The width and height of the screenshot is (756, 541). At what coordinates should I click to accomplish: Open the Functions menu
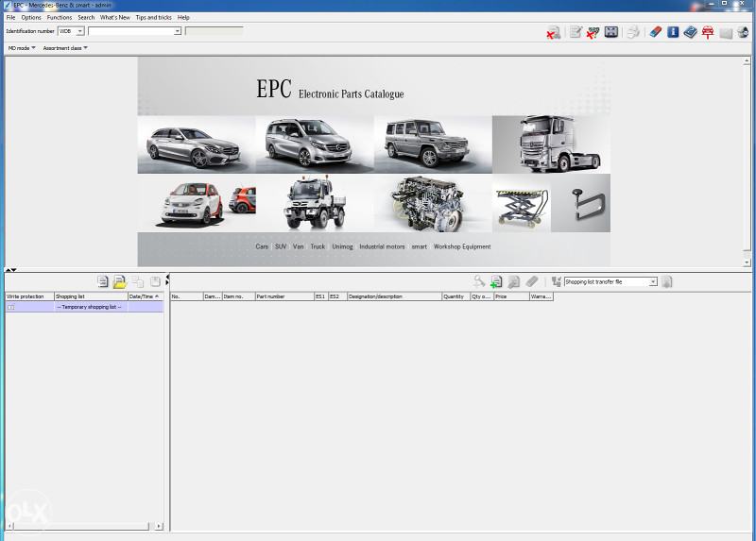[59, 17]
